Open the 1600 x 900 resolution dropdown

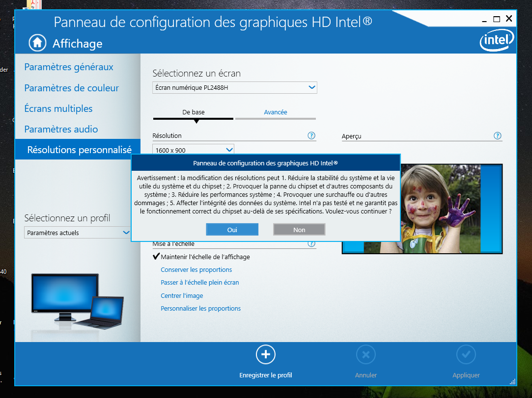tap(193, 150)
